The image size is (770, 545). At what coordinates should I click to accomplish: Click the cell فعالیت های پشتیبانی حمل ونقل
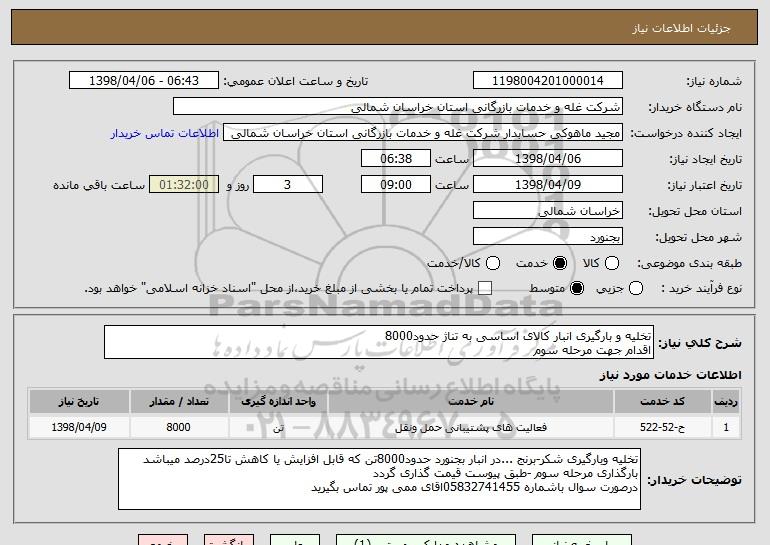[471, 427]
